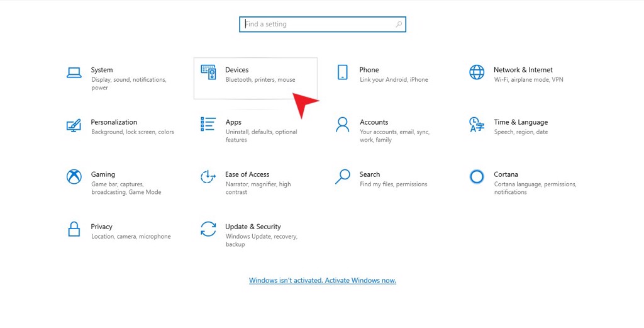Click the Personalization monitor-and-pen icon
The height and width of the screenshot is (328, 644).
74,125
